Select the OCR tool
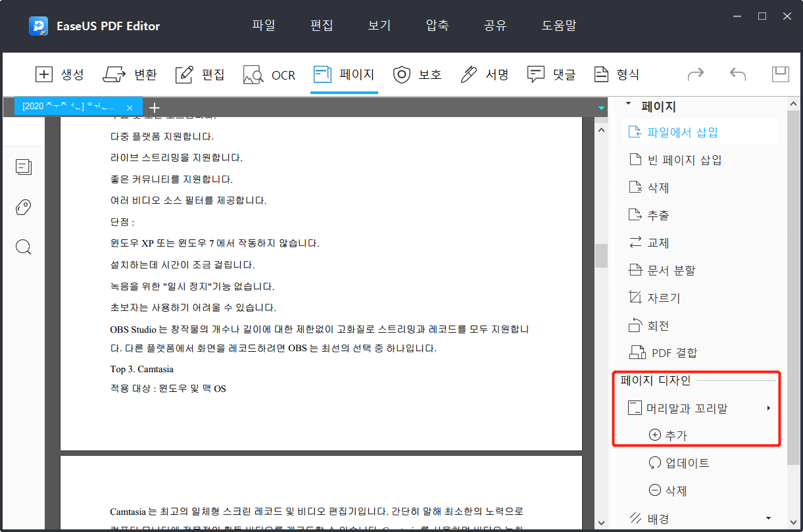The image size is (803, 532). [269, 74]
